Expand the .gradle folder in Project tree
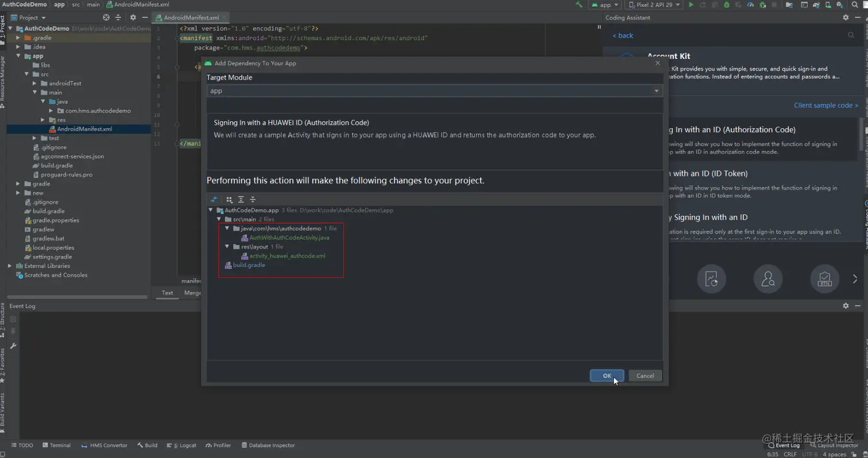The height and width of the screenshot is (458, 868). click(19, 38)
